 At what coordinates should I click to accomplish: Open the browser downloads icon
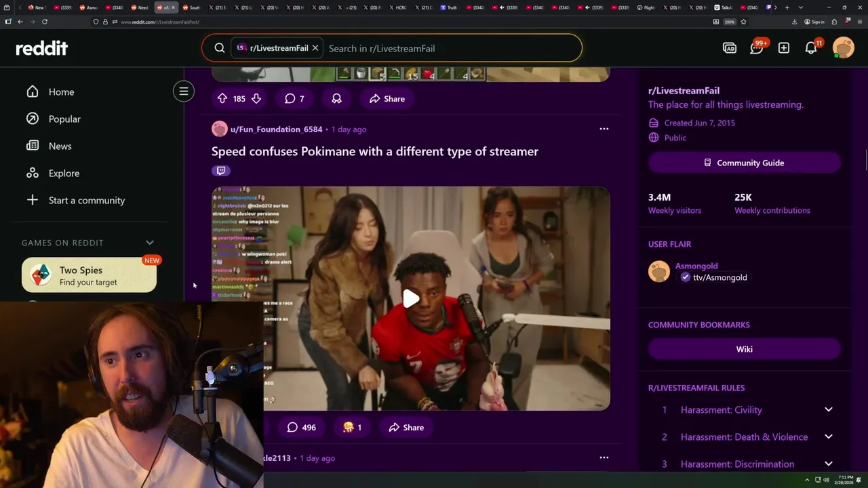pyautogui.click(x=794, y=22)
